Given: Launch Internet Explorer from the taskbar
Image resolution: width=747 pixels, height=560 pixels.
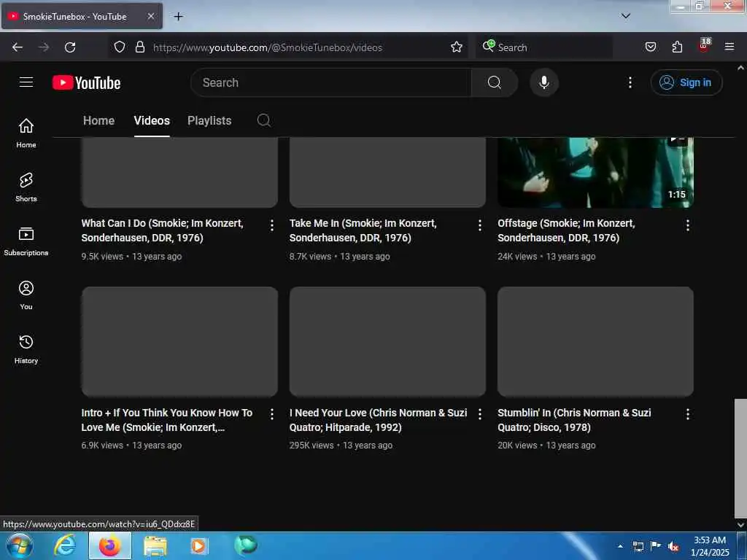Looking at the screenshot, I should point(65,545).
